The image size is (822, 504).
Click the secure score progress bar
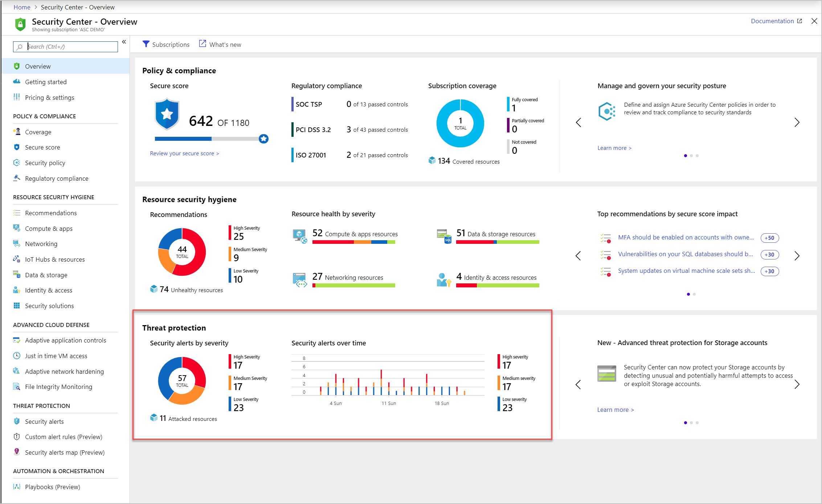pos(212,139)
